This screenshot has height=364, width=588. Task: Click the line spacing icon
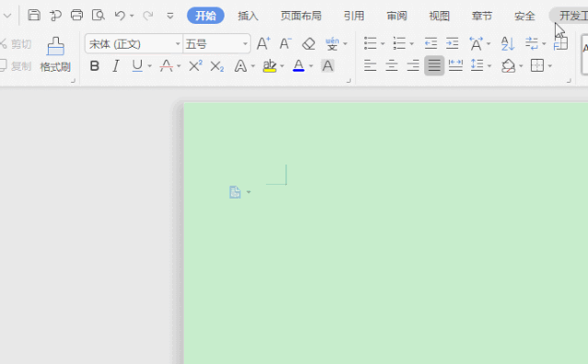[x=477, y=65]
